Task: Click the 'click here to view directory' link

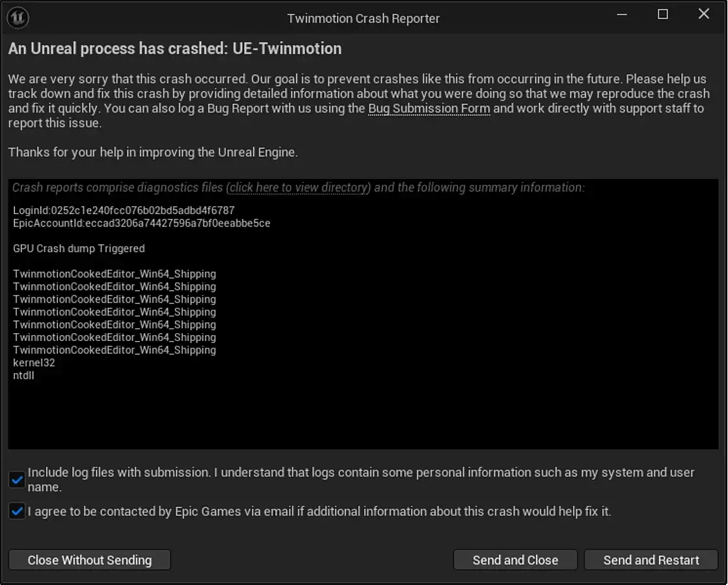Action: [299, 187]
